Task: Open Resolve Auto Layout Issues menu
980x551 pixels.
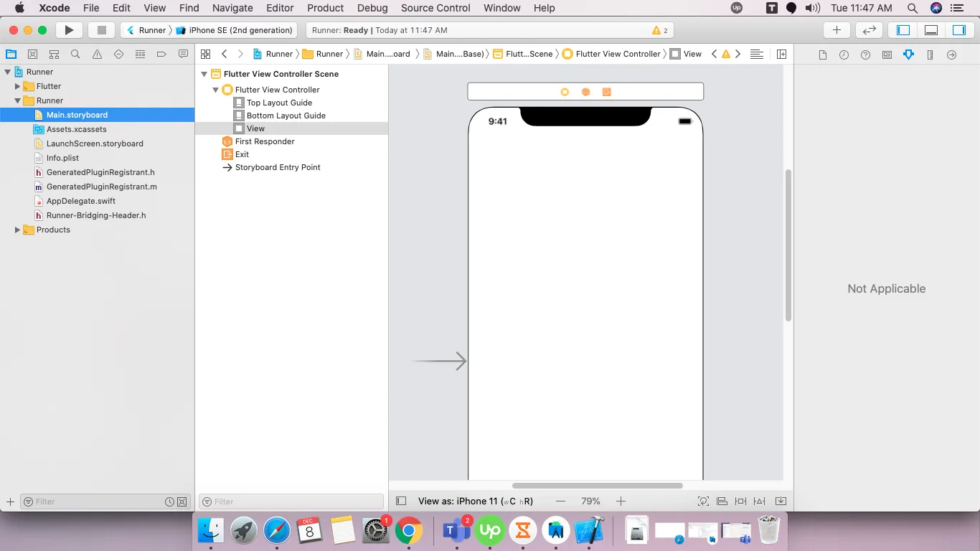Action: (760, 501)
